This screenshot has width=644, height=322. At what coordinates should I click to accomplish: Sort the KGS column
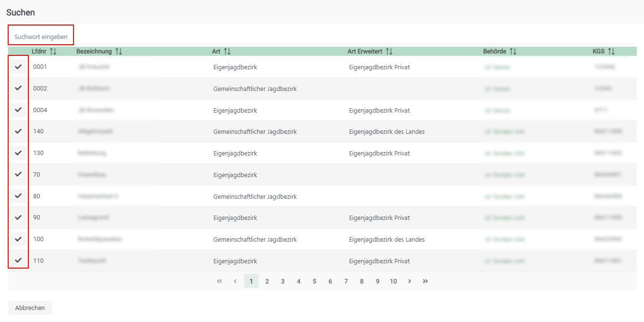click(611, 52)
